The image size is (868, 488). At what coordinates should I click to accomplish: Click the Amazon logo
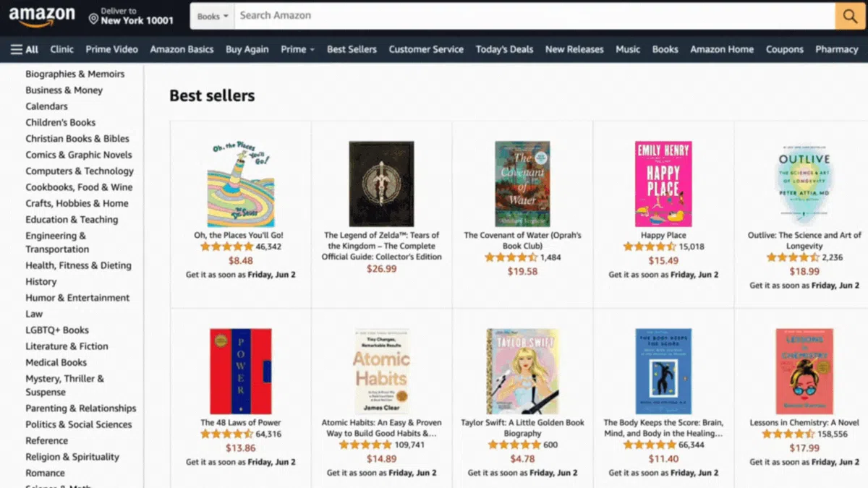pos(42,16)
